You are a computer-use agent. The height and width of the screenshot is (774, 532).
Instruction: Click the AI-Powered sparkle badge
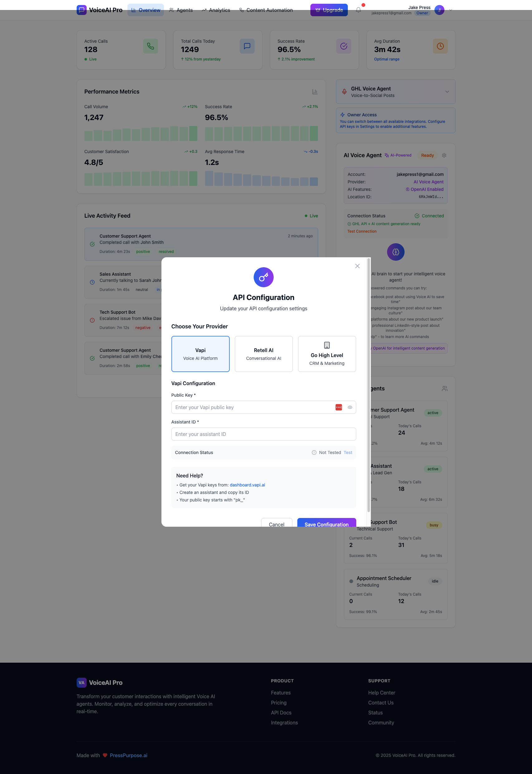(x=398, y=155)
